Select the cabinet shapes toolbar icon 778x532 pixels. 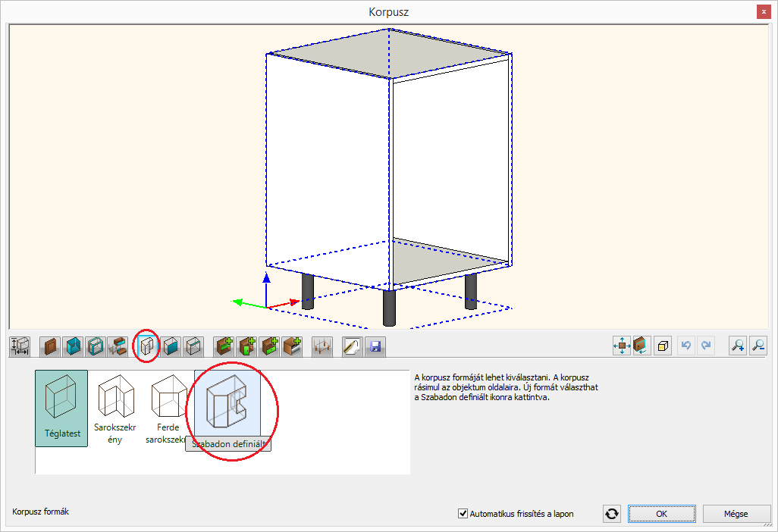point(146,346)
